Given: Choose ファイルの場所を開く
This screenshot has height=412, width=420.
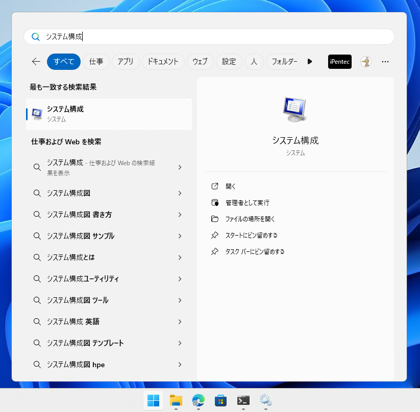Looking at the screenshot, I should pos(250,219).
